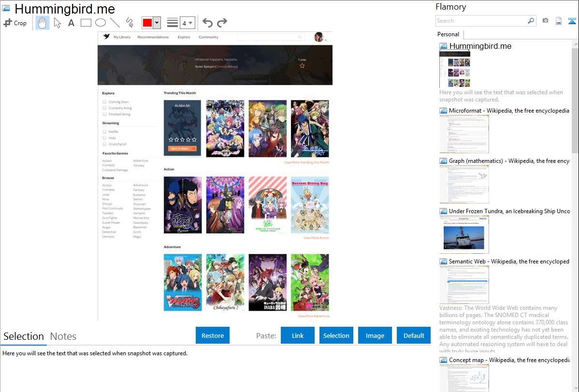The width and height of the screenshot is (579, 392).
Task: Click the Hummingbird.me title bar icon
Action: point(6,8)
